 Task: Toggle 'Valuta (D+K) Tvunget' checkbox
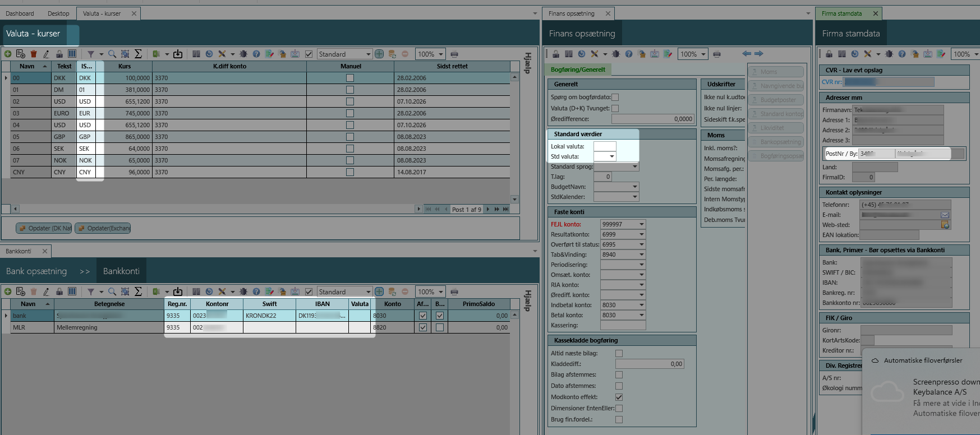(x=615, y=108)
